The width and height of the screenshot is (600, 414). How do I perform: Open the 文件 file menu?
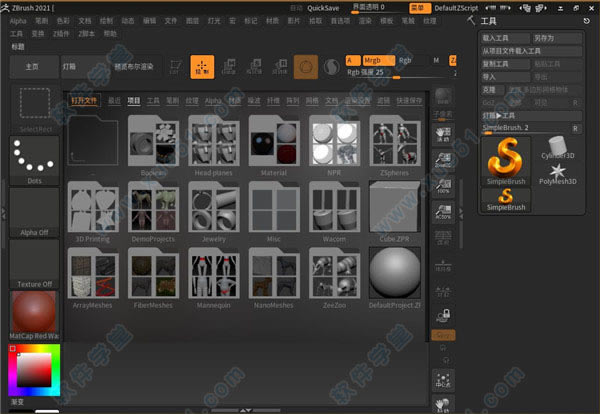pos(171,21)
